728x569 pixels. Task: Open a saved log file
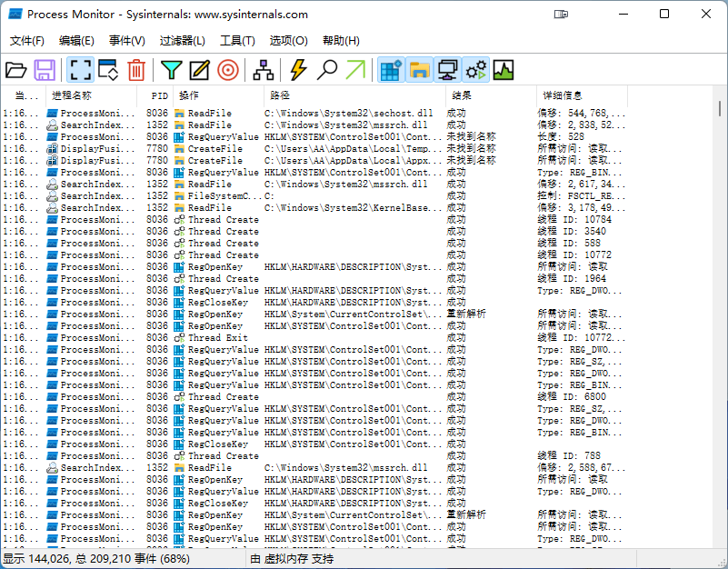click(x=18, y=69)
